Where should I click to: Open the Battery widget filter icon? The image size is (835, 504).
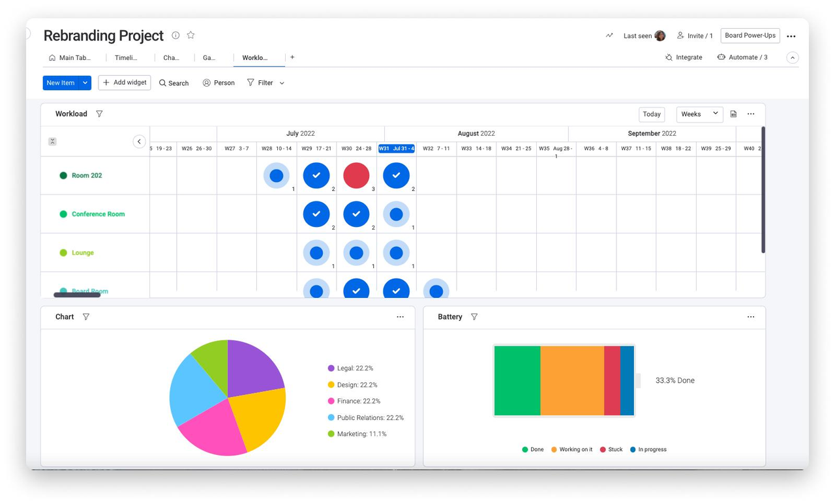pyautogui.click(x=474, y=317)
